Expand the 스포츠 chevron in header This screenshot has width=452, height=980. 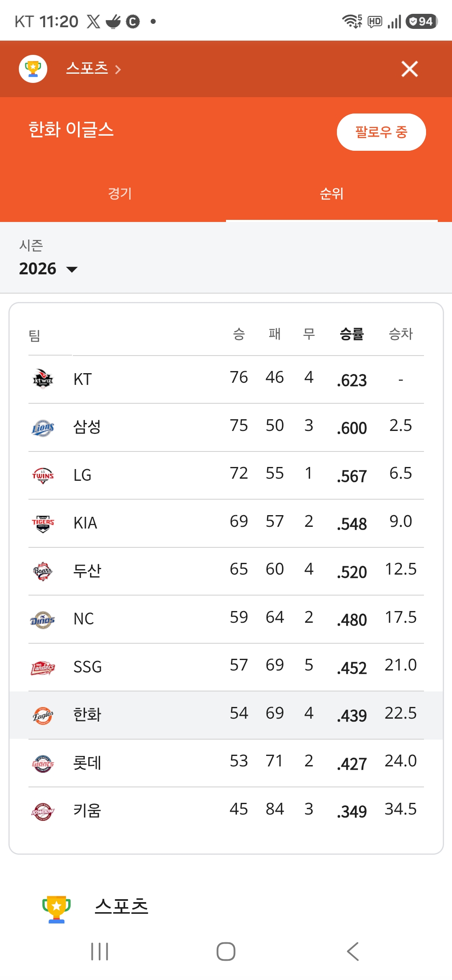(x=118, y=69)
